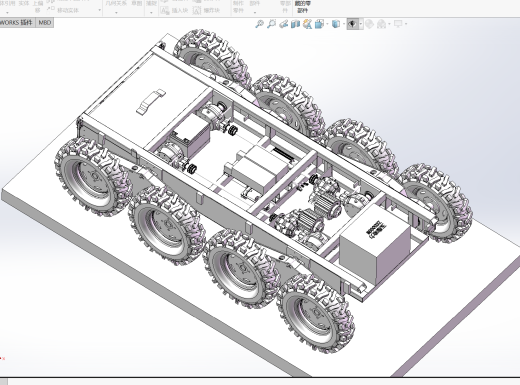The height and width of the screenshot is (385, 520).
Task: Click the View Settings monitor icon
Action: pos(398,24)
